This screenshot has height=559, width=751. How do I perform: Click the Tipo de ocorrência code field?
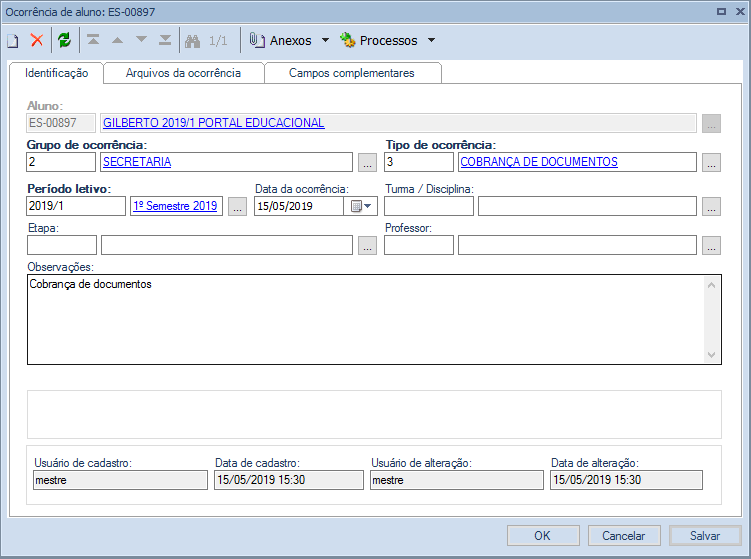click(419, 162)
